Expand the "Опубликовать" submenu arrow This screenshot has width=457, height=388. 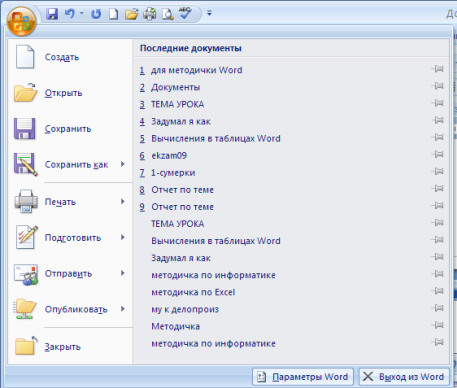point(123,309)
